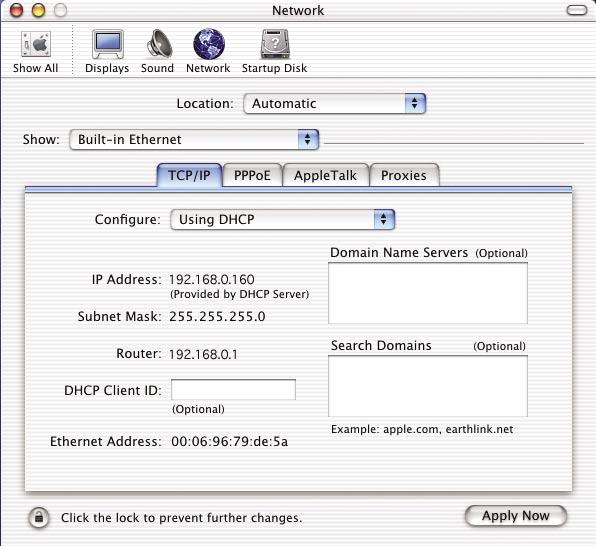
Task: Open the Configure dropdown set to Using DHCP
Action: point(283,219)
